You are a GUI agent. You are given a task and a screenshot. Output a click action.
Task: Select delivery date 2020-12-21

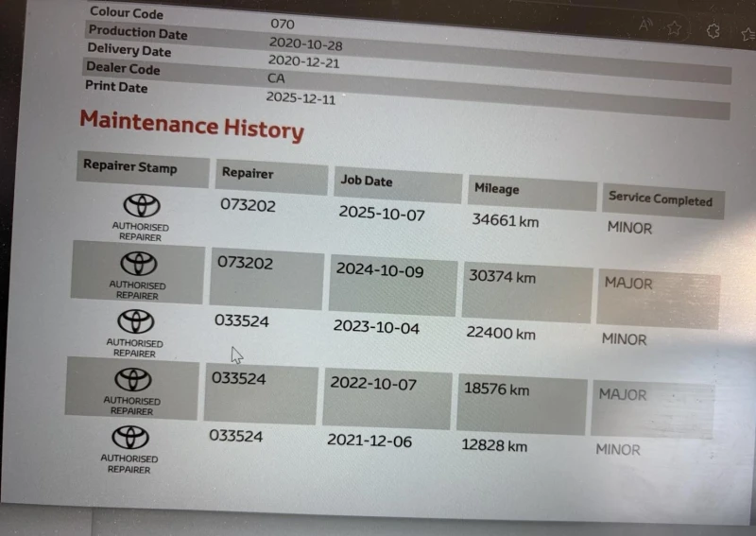tap(303, 61)
